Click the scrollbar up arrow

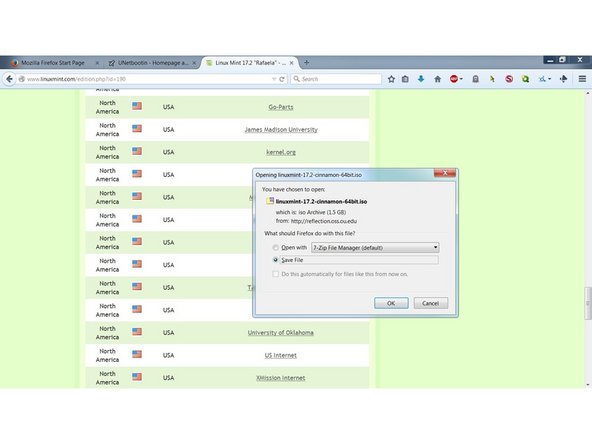pyautogui.click(x=588, y=92)
